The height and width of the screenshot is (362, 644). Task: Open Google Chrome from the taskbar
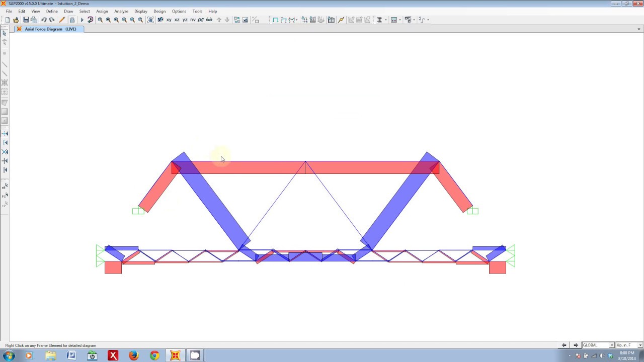coord(154,356)
